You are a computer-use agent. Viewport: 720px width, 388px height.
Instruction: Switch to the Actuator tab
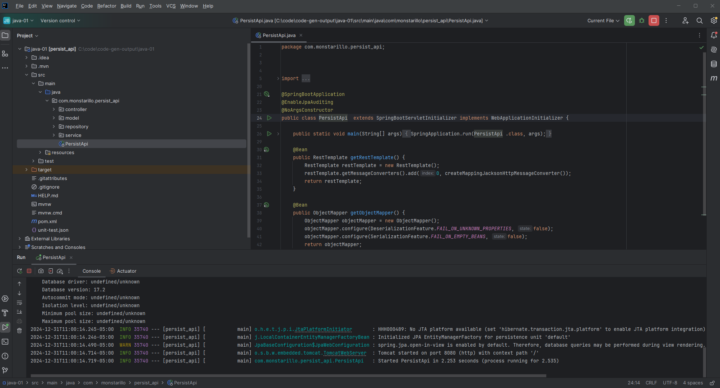pos(123,271)
